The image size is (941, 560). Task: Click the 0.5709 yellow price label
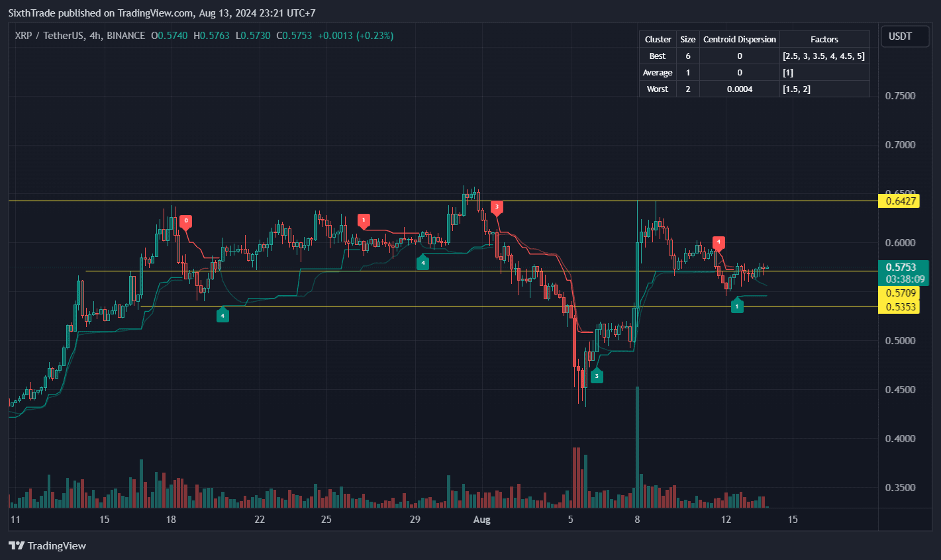point(899,293)
